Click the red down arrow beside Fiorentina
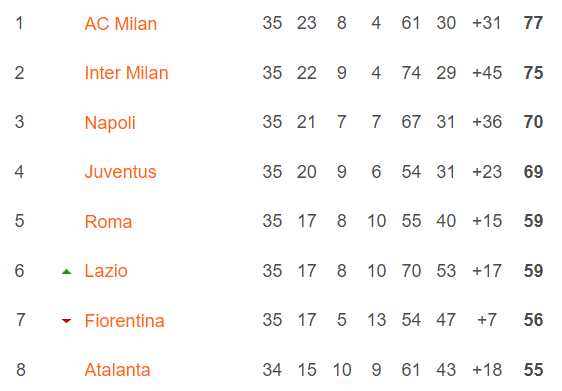The image size is (562, 391). (66, 320)
